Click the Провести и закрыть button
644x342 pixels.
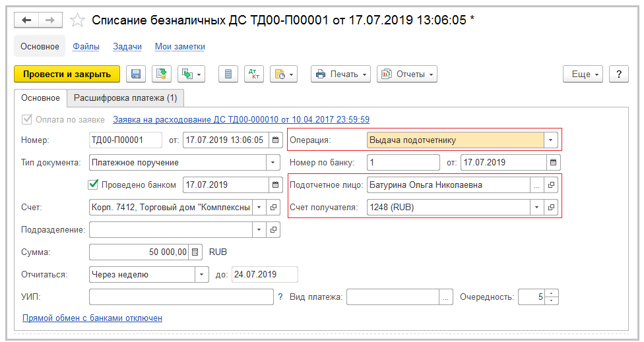[67, 74]
